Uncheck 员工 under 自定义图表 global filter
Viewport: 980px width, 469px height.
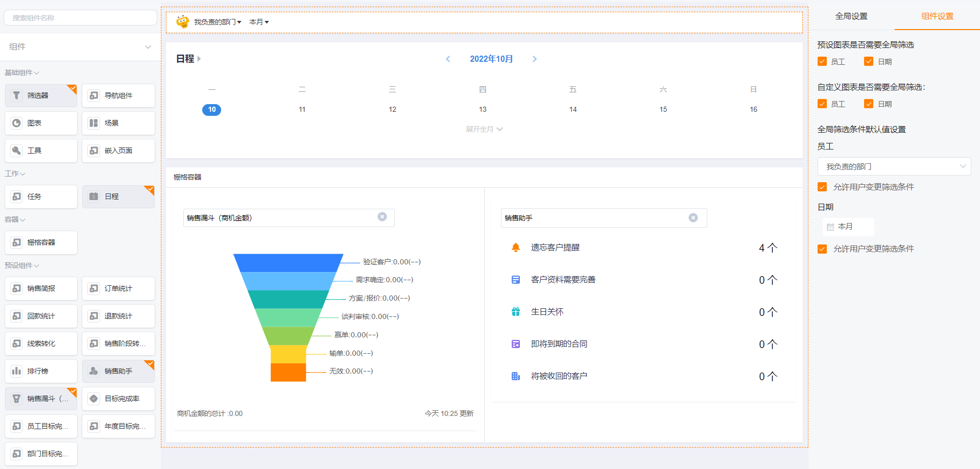pyautogui.click(x=822, y=104)
